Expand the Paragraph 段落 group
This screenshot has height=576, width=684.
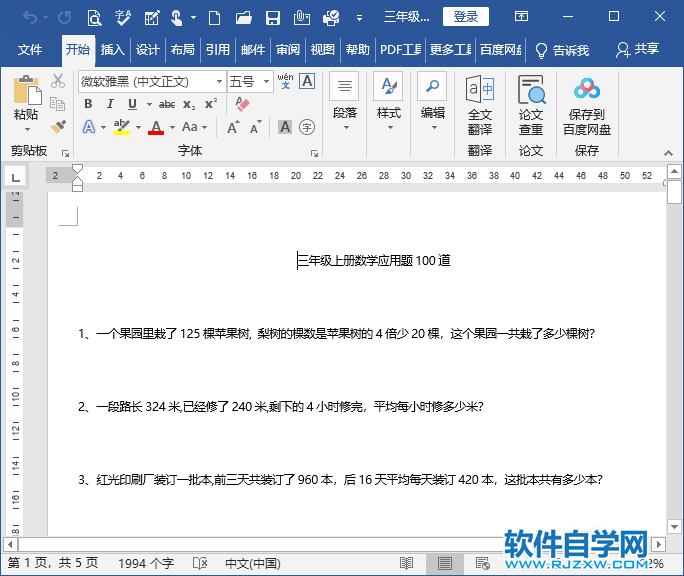pyautogui.click(x=345, y=103)
